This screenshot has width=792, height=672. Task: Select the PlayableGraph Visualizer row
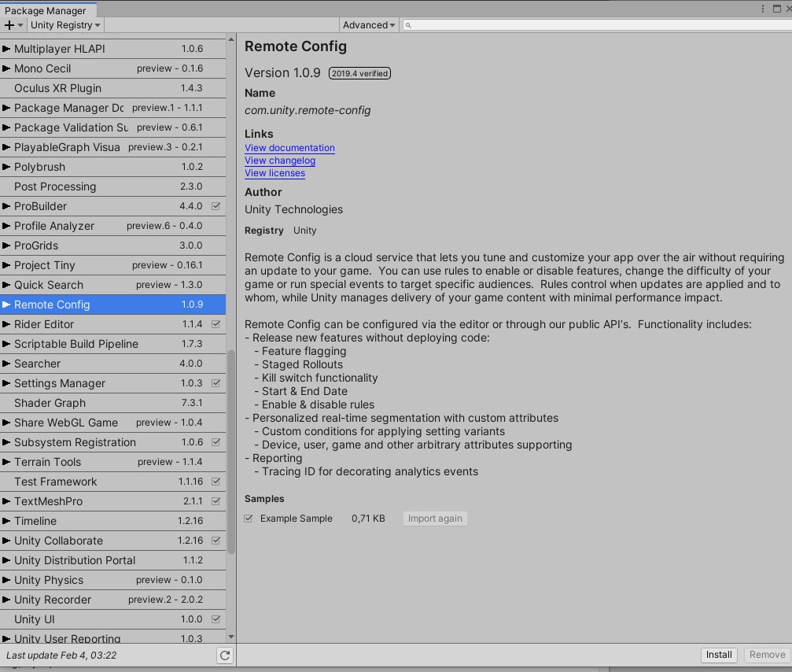[112, 147]
